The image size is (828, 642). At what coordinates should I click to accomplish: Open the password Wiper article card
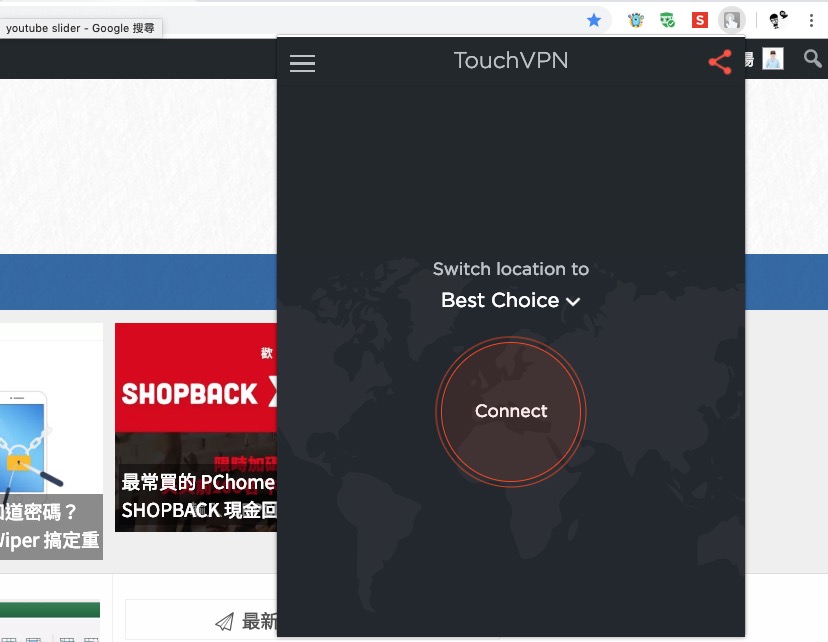point(51,441)
